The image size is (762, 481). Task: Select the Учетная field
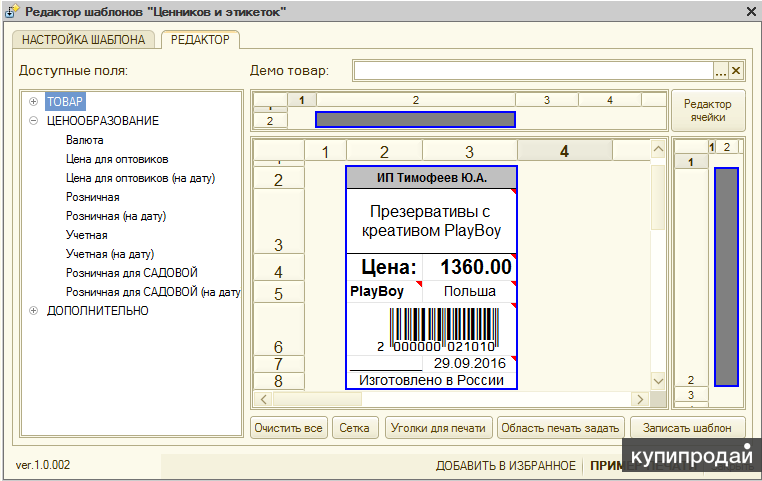(x=87, y=235)
